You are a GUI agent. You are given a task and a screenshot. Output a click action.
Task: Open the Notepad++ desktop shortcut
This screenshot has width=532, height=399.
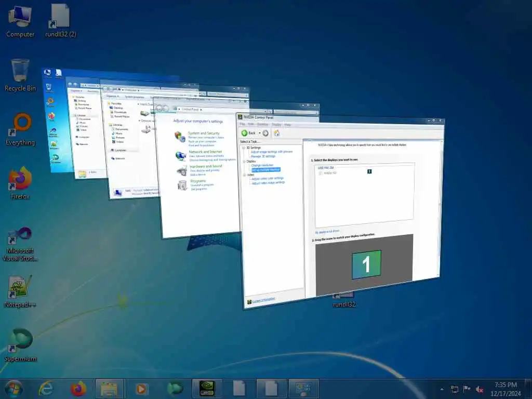pos(20,291)
